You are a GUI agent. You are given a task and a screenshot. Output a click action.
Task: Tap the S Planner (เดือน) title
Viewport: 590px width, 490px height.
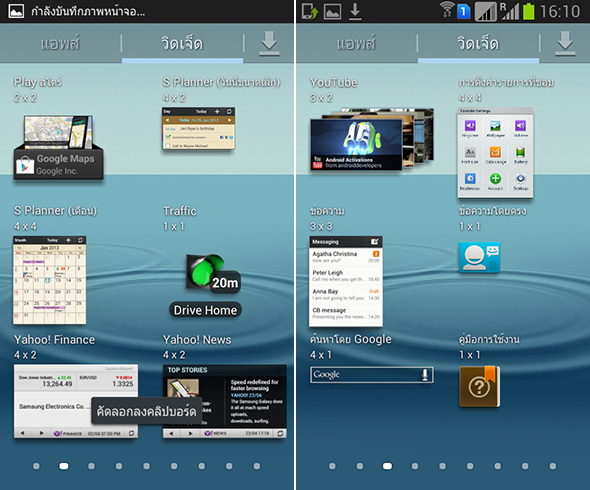[x=55, y=211]
